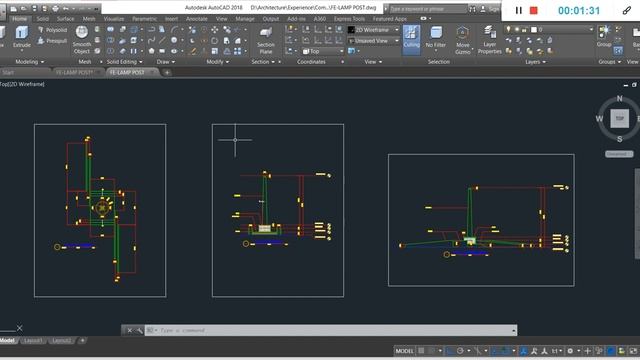
Task: Toggle the layer freeze sun icon
Action: (516, 29)
